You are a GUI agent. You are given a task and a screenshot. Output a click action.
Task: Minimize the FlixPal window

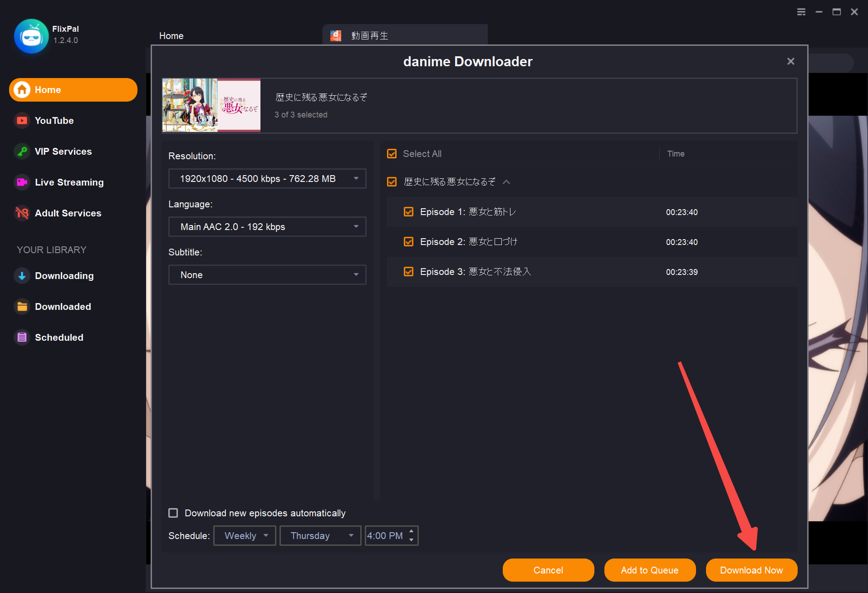(819, 12)
